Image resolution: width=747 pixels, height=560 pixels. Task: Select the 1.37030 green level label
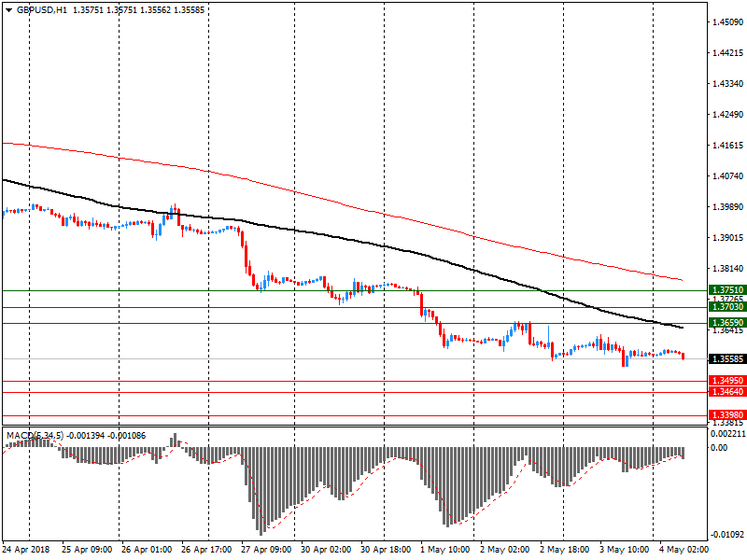[x=727, y=307]
